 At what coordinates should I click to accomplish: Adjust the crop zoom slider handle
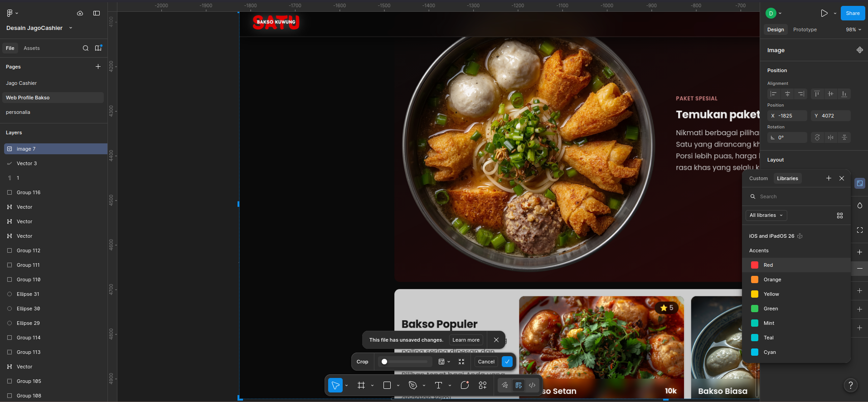click(384, 362)
